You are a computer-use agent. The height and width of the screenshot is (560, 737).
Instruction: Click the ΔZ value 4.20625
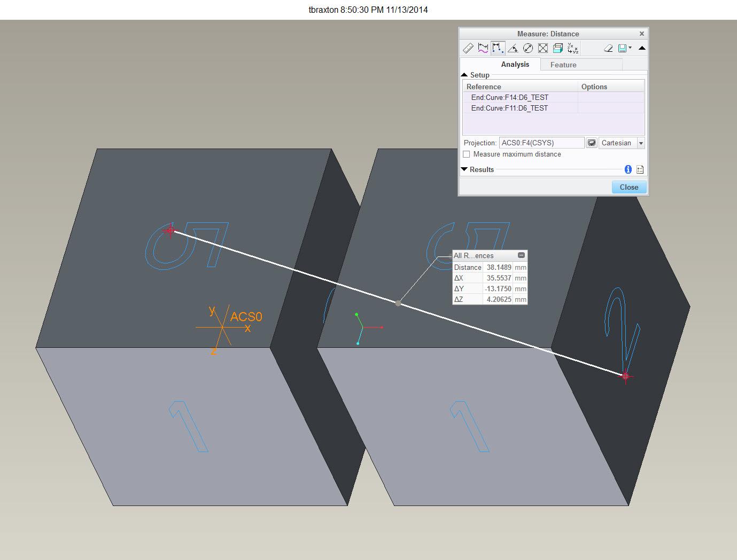tap(499, 299)
